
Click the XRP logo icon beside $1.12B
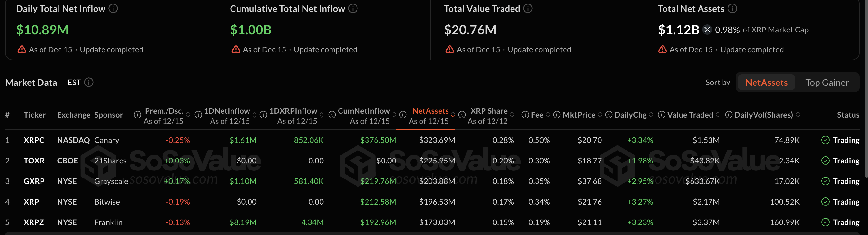point(707,30)
